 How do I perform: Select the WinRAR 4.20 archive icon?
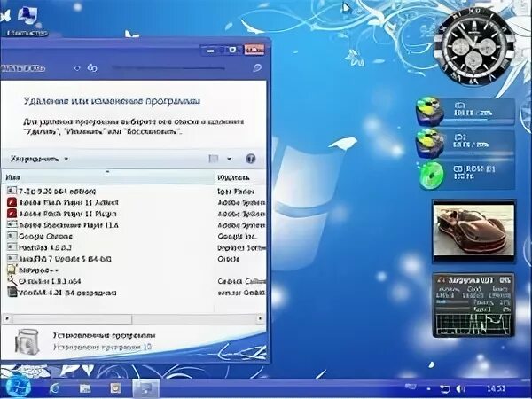(12, 293)
